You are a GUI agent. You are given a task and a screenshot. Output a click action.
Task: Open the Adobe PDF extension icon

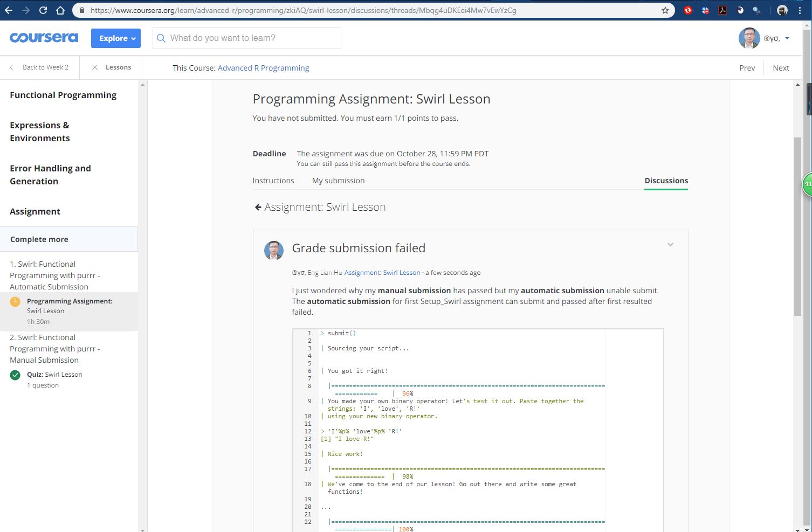(722, 10)
